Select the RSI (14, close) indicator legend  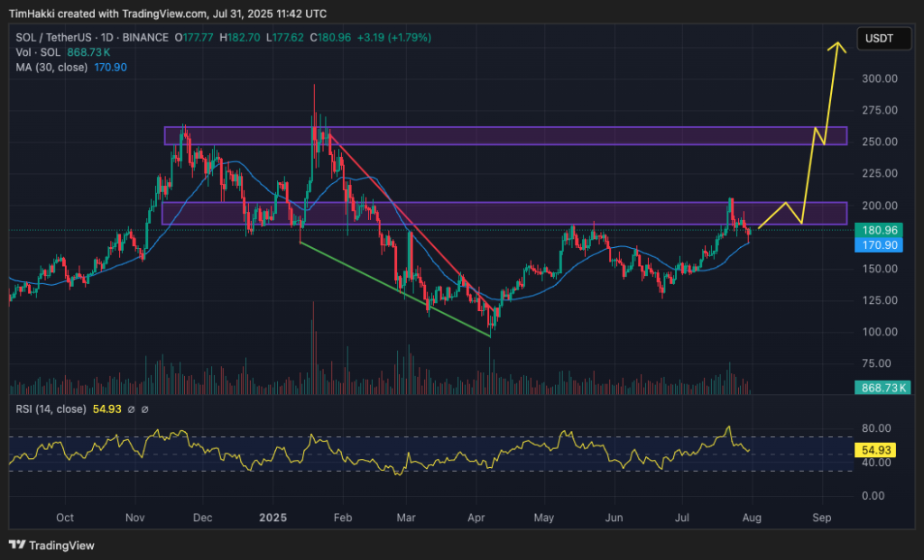click(x=51, y=409)
